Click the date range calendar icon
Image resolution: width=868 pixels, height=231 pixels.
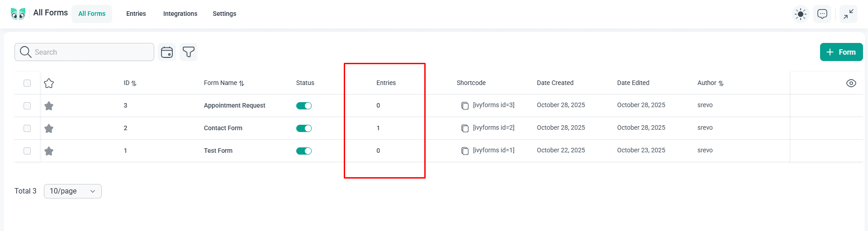tap(167, 52)
